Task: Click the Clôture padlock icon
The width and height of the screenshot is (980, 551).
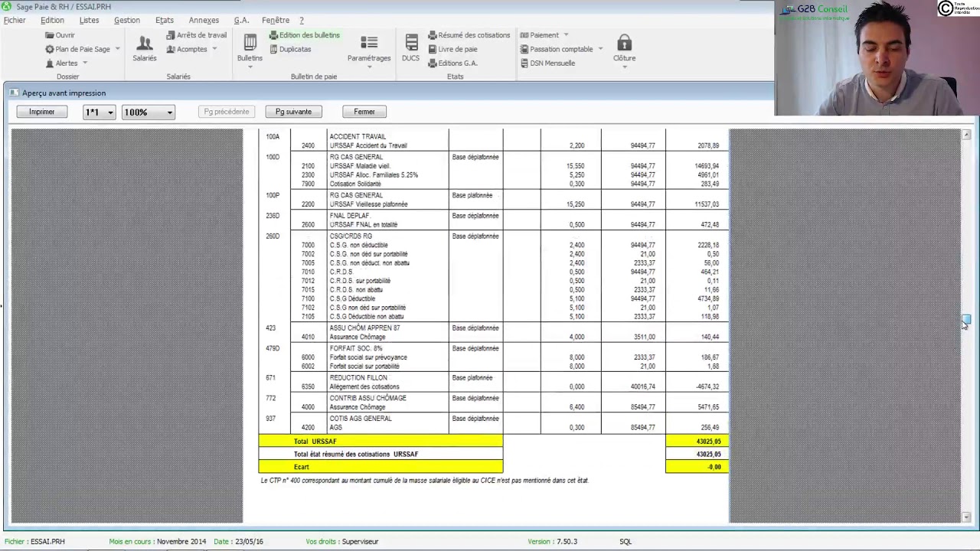Action: [624, 44]
